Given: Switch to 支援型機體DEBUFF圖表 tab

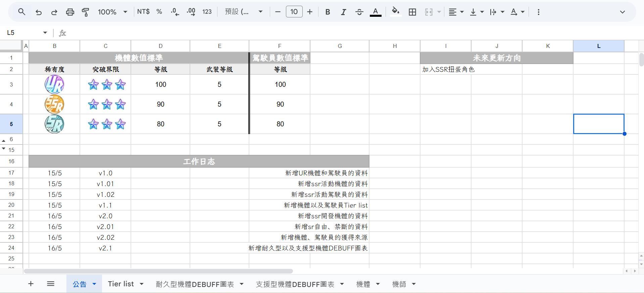Looking at the screenshot, I should (x=295, y=284).
